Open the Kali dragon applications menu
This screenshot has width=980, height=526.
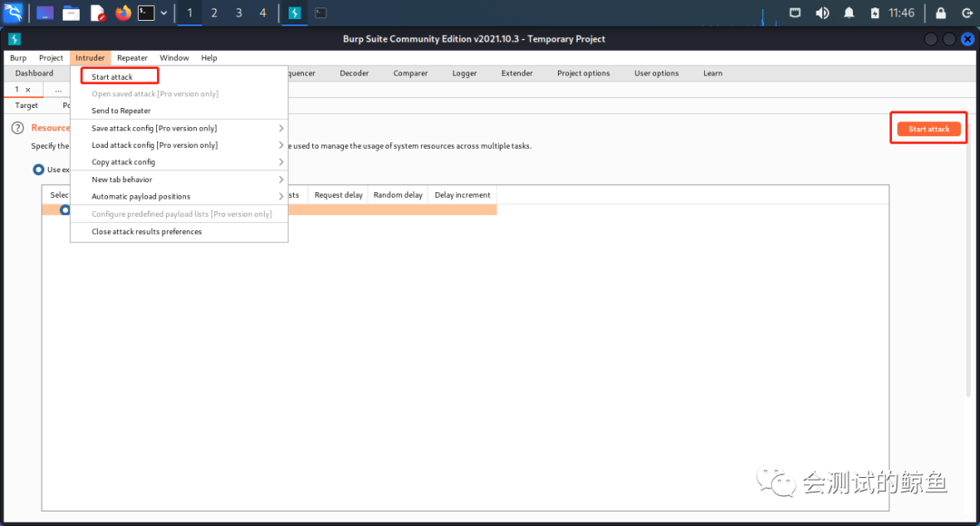13,13
